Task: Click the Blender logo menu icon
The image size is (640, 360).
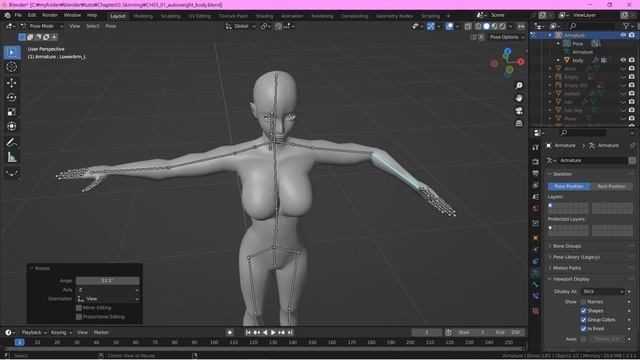Action: (7, 15)
